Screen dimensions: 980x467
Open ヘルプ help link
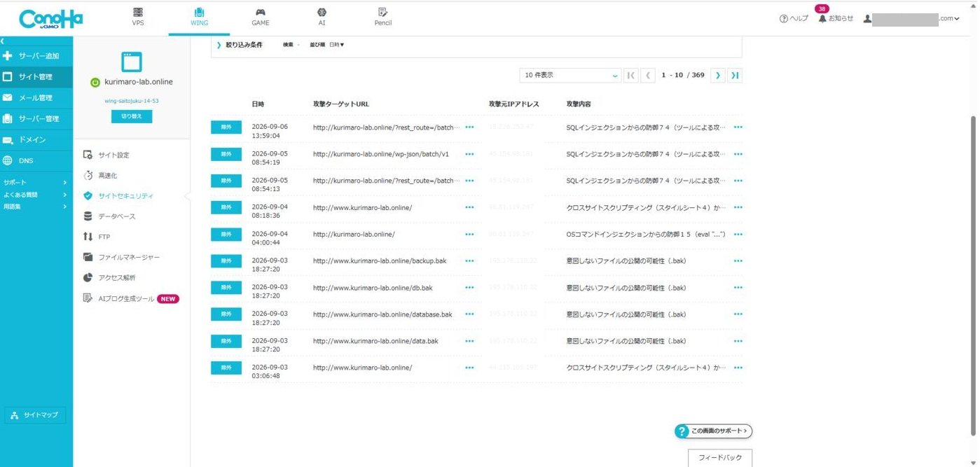point(794,19)
